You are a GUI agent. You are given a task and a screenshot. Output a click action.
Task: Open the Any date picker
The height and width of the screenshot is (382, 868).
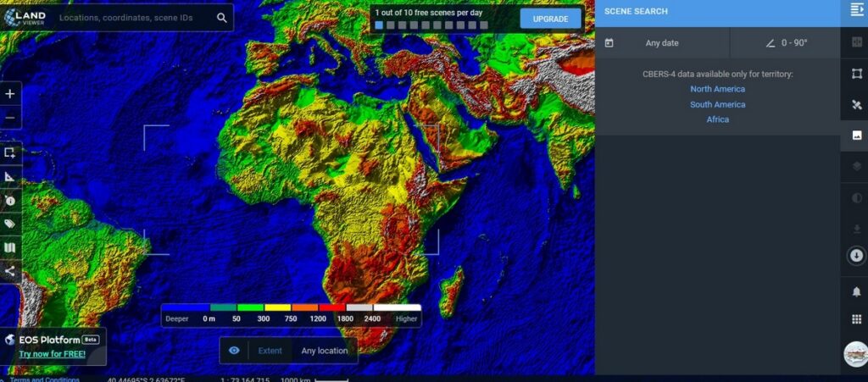point(661,43)
